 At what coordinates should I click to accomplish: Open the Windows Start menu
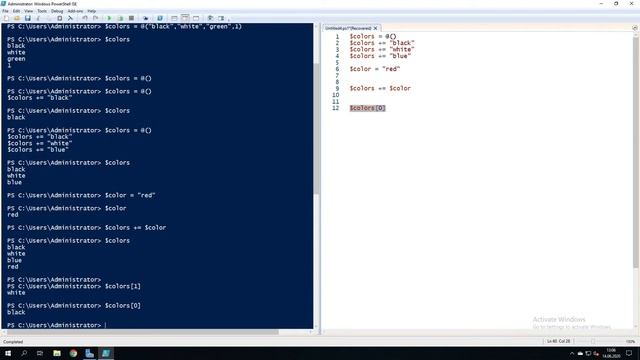pos(8,353)
